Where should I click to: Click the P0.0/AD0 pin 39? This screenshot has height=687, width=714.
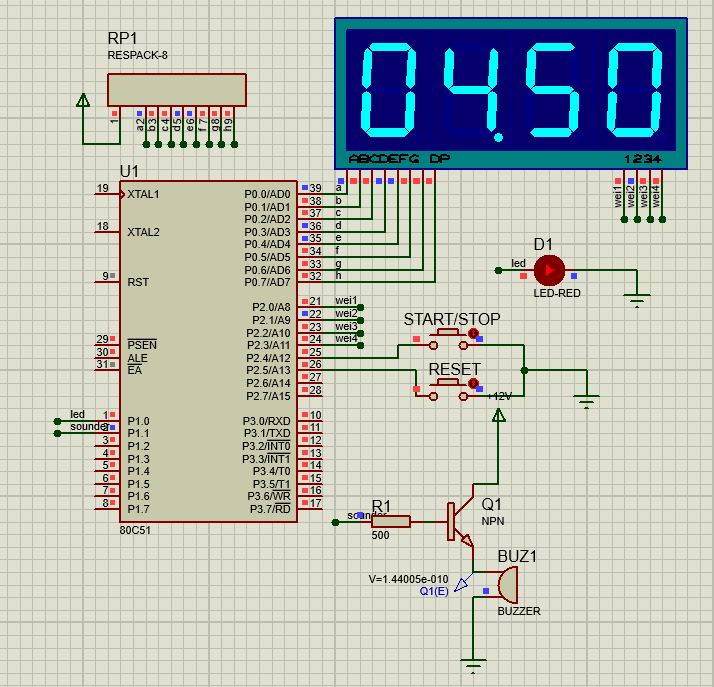click(x=311, y=193)
